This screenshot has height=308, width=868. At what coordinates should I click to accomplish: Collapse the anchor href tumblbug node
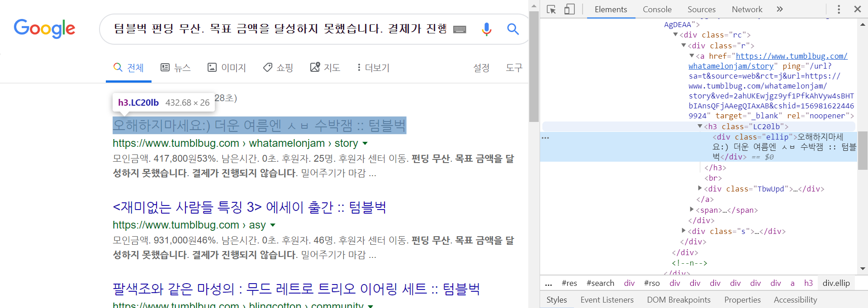click(x=692, y=56)
